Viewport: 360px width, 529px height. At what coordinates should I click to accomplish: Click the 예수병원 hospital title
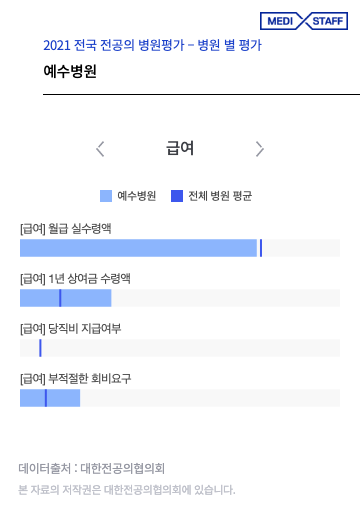click(x=70, y=71)
